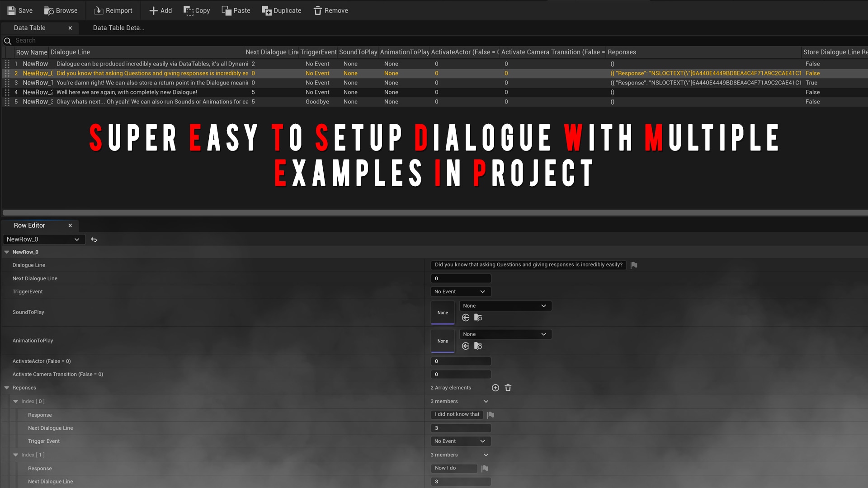868x488 pixels.
Task: Save the data table asset
Action: (x=19, y=10)
